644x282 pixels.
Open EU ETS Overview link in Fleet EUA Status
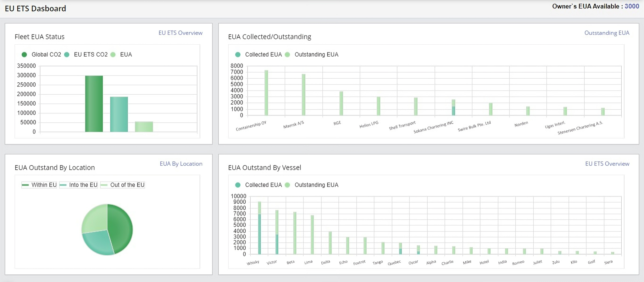(x=180, y=33)
